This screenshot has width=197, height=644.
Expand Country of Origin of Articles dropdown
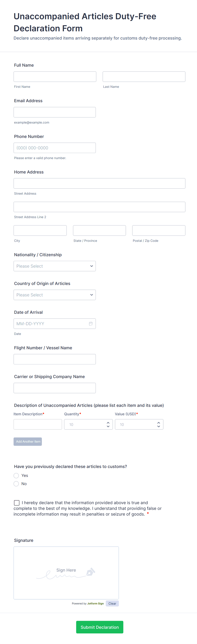[55, 295]
